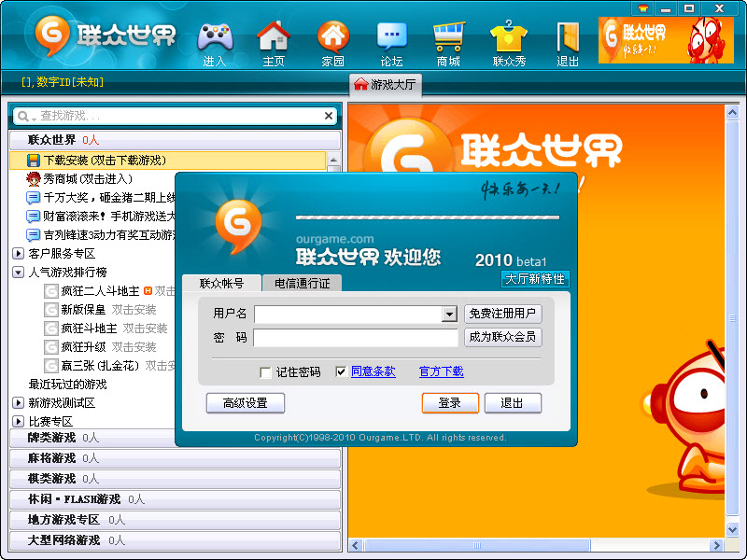
Task: Click the message icon beside 吉列锋速3
Action: pos(33,235)
